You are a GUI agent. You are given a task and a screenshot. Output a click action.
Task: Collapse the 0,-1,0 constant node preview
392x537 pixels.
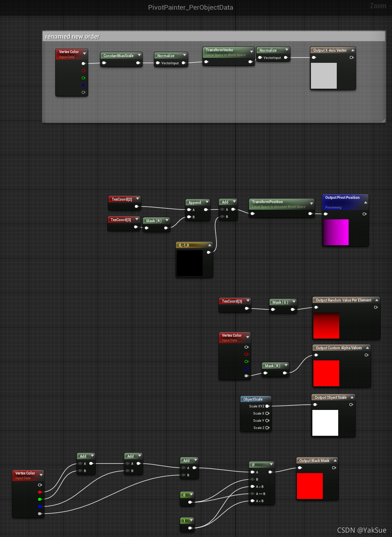click(x=209, y=245)
